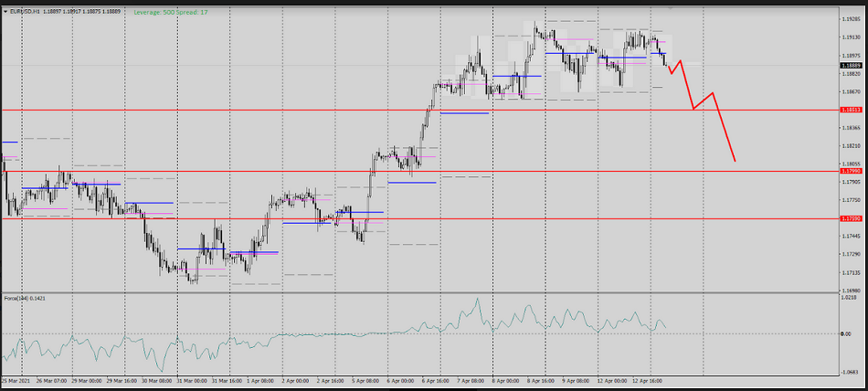
Task: Click the current price 1.18889 label
Action: 851,66
